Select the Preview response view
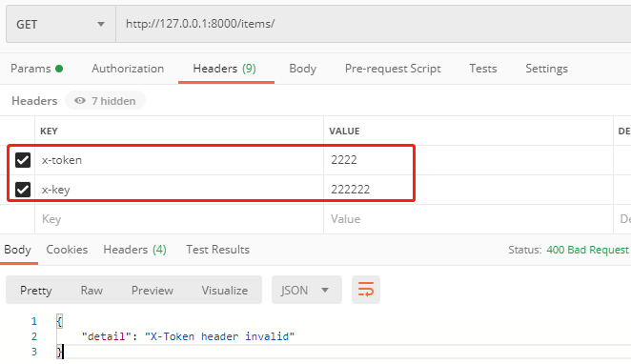Viewport: 631px width, 364px height. coord(153,291)
